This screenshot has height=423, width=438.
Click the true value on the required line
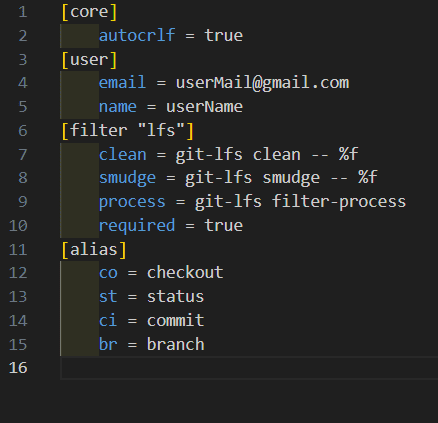tap(224, 226)
